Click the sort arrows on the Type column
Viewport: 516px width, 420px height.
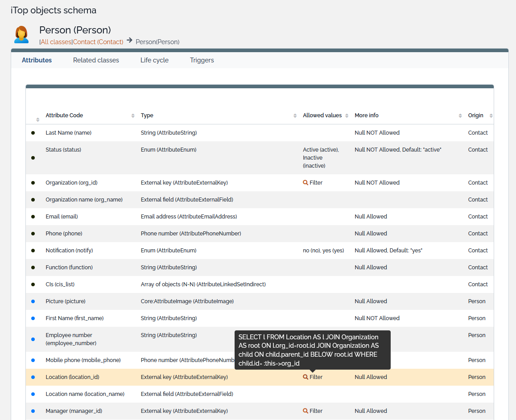[295, 116]
